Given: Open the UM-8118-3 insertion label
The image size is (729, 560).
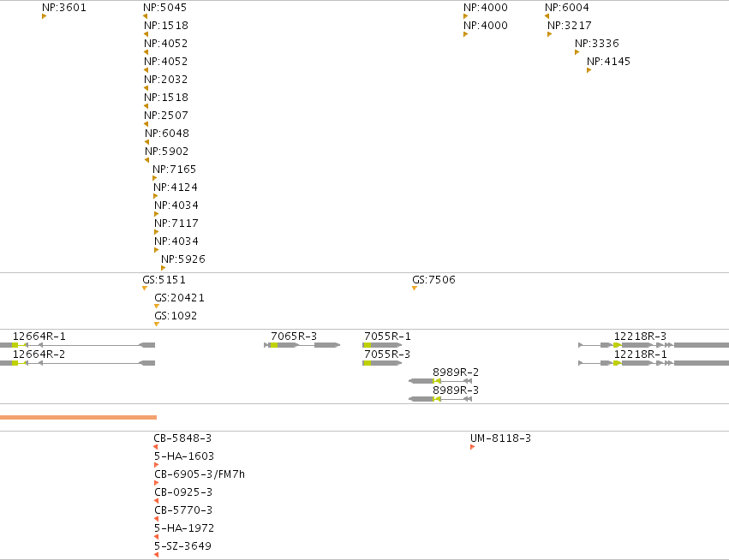Looking at the screenshot, I should [501, 438].
